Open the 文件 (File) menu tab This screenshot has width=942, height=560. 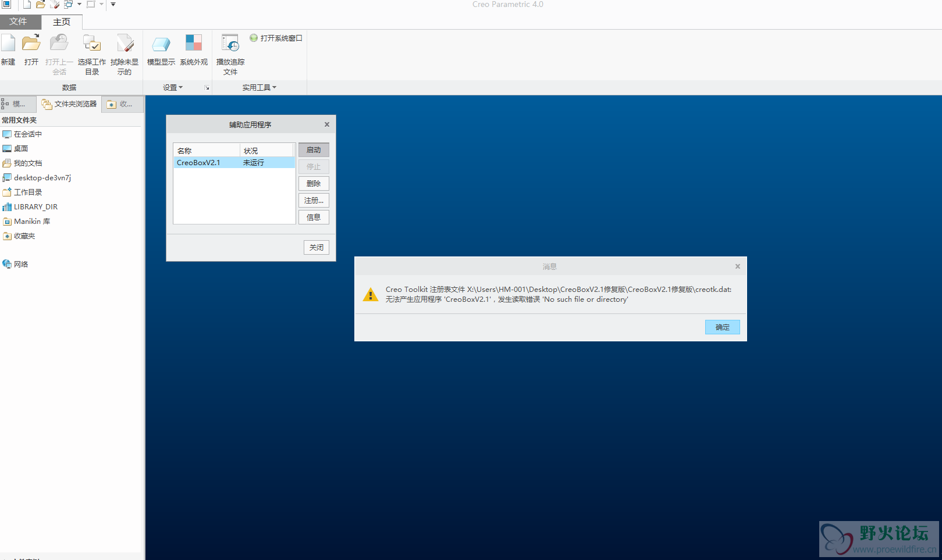(18, 22)
